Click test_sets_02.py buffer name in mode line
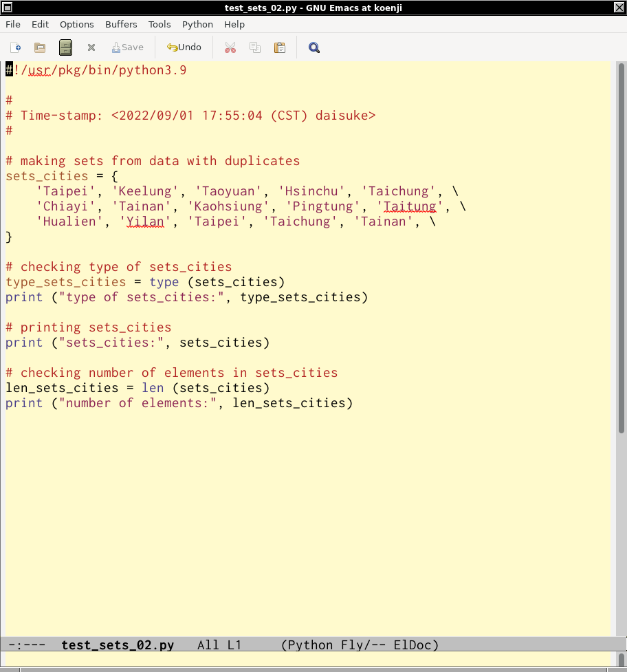 (118, 645)
